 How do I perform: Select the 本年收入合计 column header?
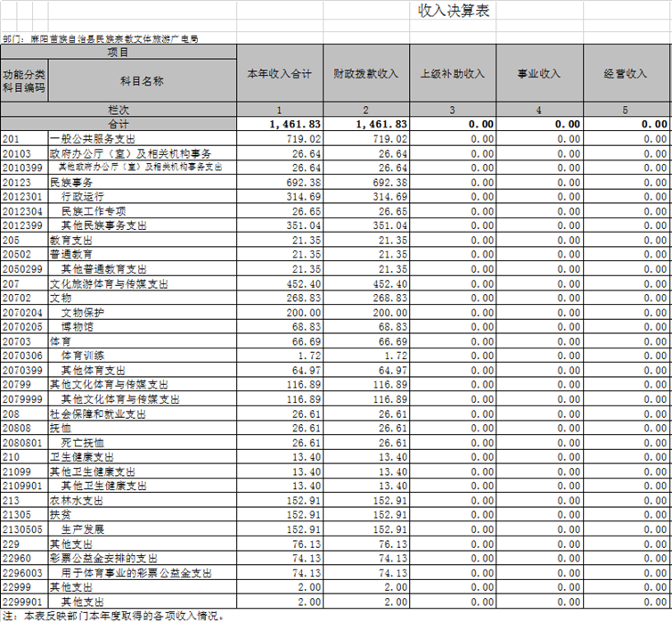tap(279, 74)
